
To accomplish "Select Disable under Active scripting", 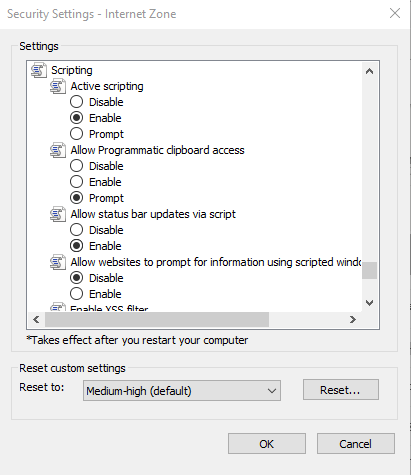I will tap(76, 102).
